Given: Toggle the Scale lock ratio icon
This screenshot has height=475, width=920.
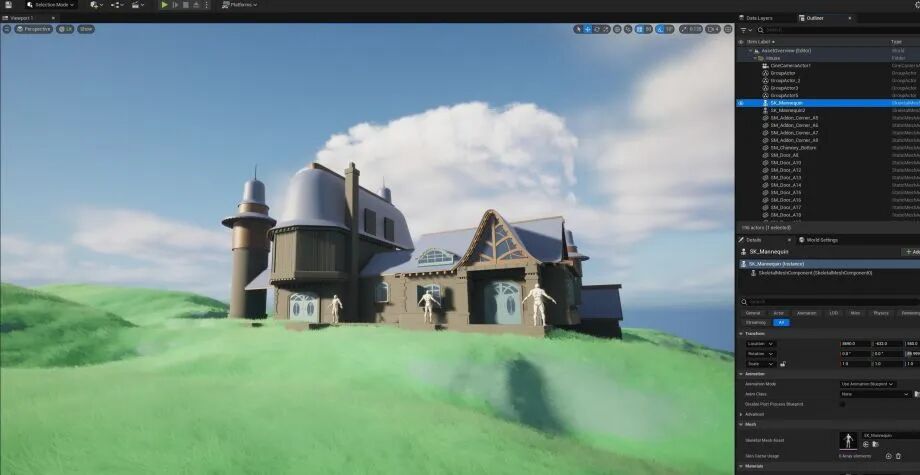Looking at the screenshot, I should [783, 364].
